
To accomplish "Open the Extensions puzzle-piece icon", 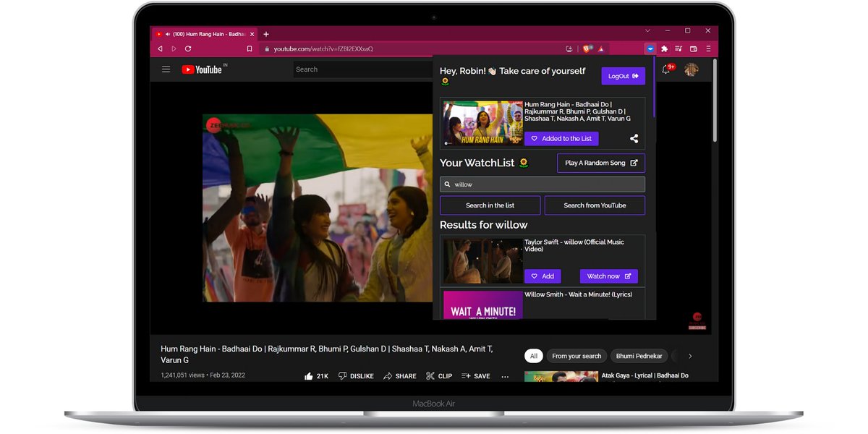I will point(664,48).
